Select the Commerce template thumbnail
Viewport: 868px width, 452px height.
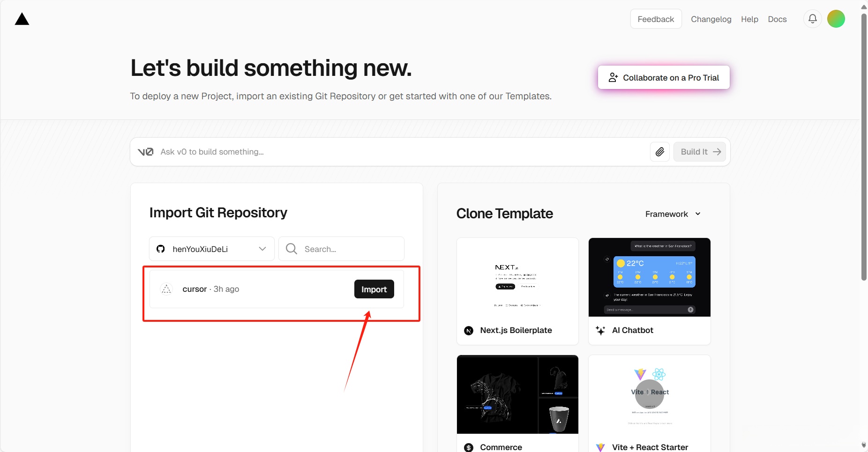click(x=517, y=394)
